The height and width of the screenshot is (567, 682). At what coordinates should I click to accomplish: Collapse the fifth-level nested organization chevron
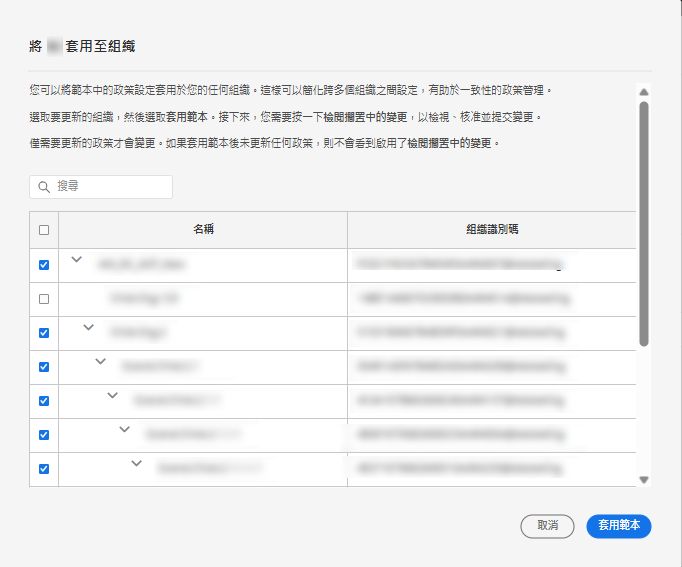[124, 430]
